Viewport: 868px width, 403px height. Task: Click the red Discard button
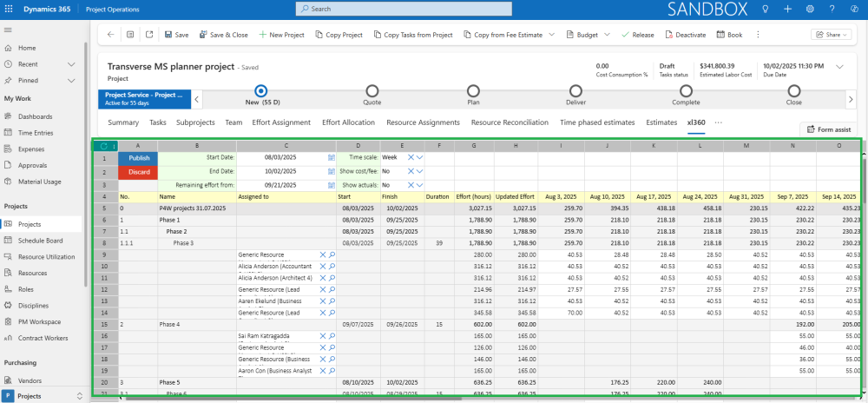(139, 172)
